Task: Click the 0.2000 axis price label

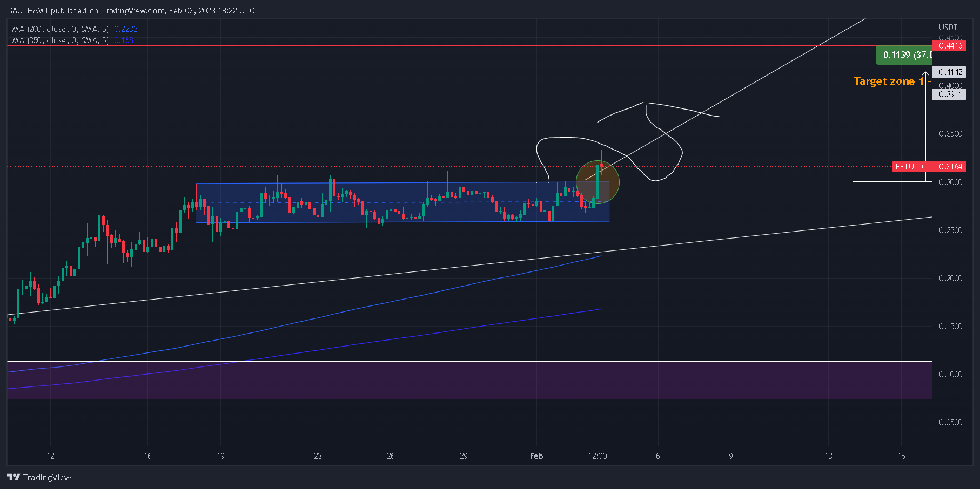Action: 950,279
